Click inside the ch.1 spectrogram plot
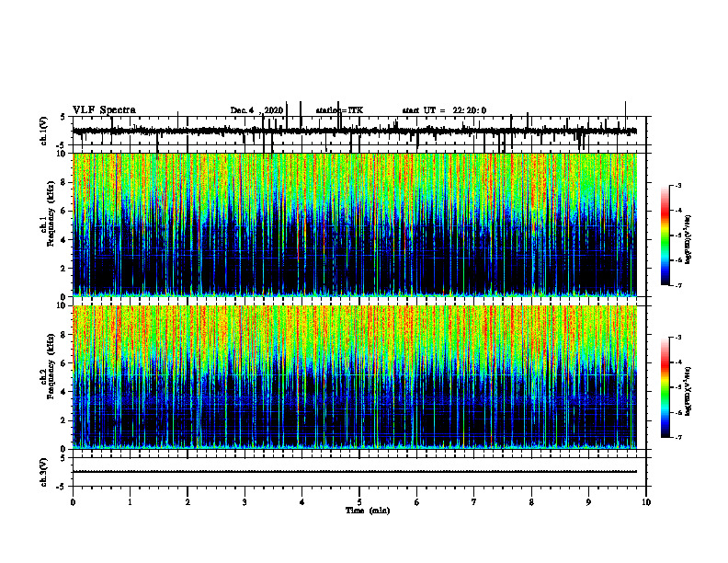Viewport: 728px width, 563px height. coord(355,224)
